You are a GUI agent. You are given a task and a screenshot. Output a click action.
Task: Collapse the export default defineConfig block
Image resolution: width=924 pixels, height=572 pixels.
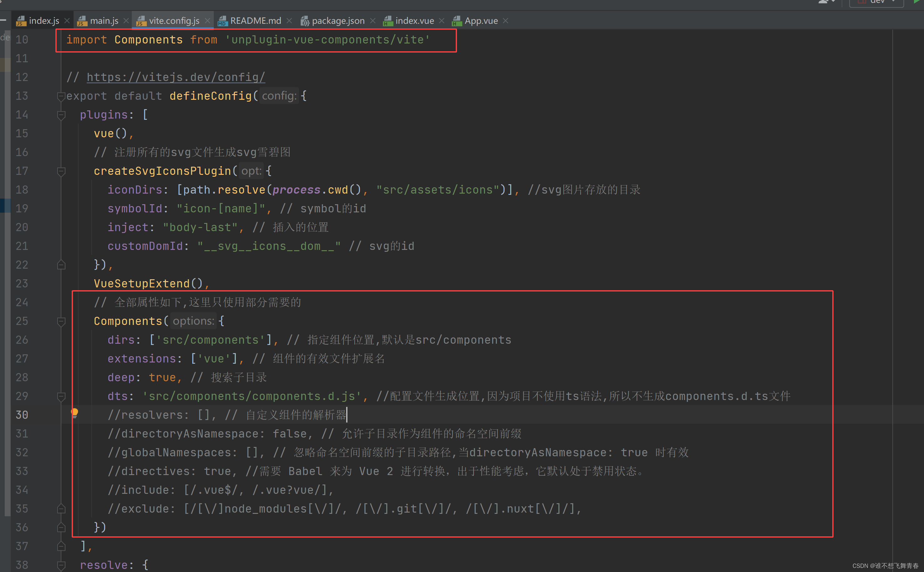point(61,96)
